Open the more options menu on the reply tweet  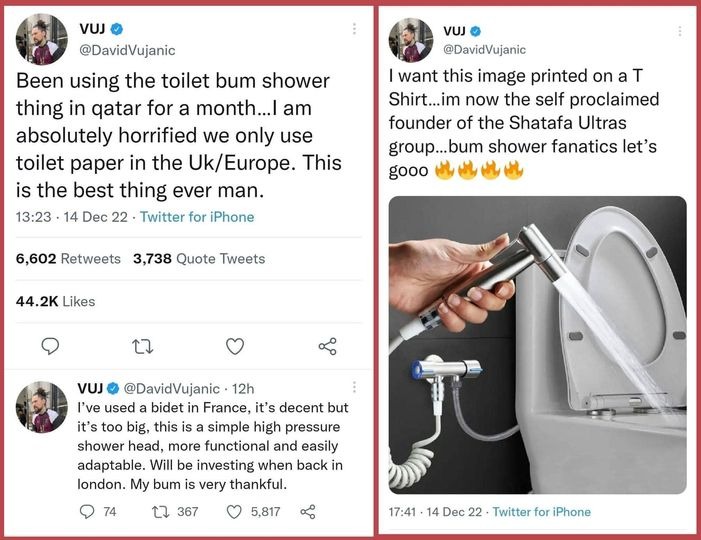[x=353, y=387]
